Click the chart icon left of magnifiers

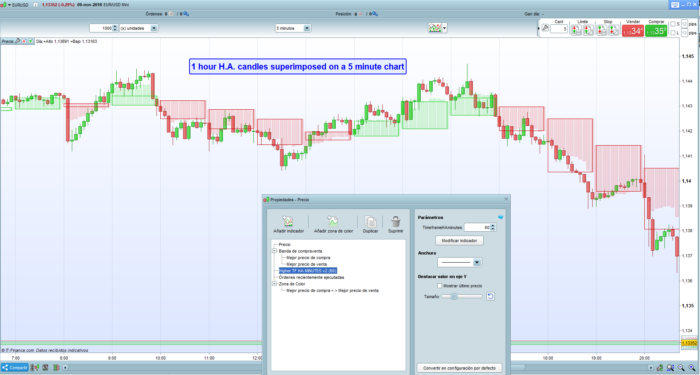point(660,367)
